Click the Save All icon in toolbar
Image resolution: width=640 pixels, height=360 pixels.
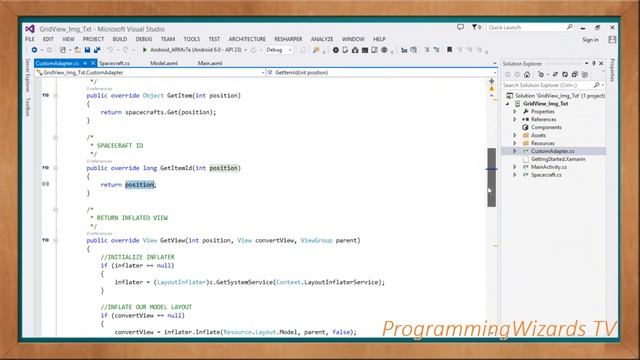[97, 50]
